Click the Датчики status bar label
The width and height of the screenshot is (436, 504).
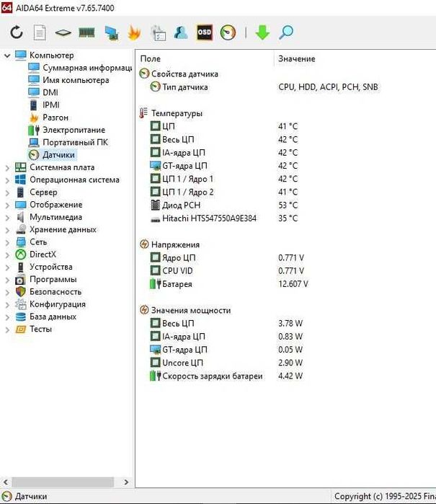[x=31, y=497]
